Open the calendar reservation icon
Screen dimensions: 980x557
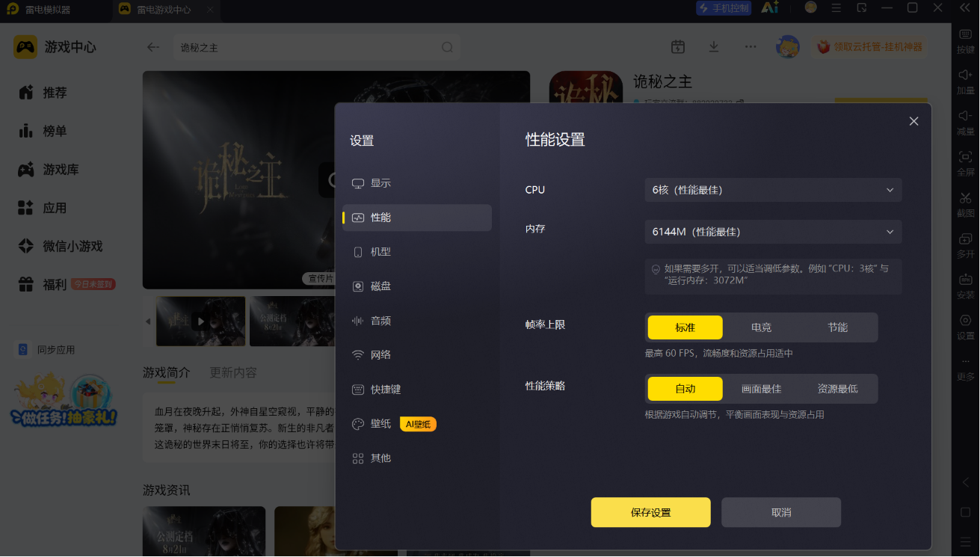coord(678,47)
